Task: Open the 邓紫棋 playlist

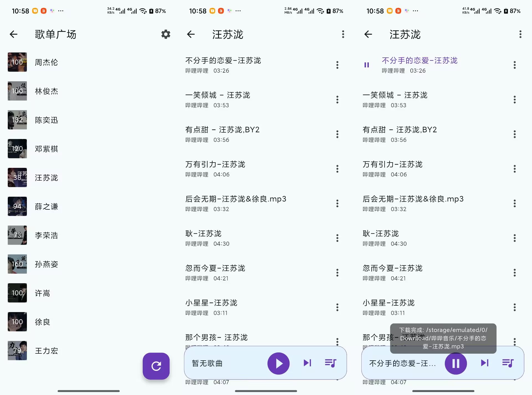Action: (x=46, y=149)
